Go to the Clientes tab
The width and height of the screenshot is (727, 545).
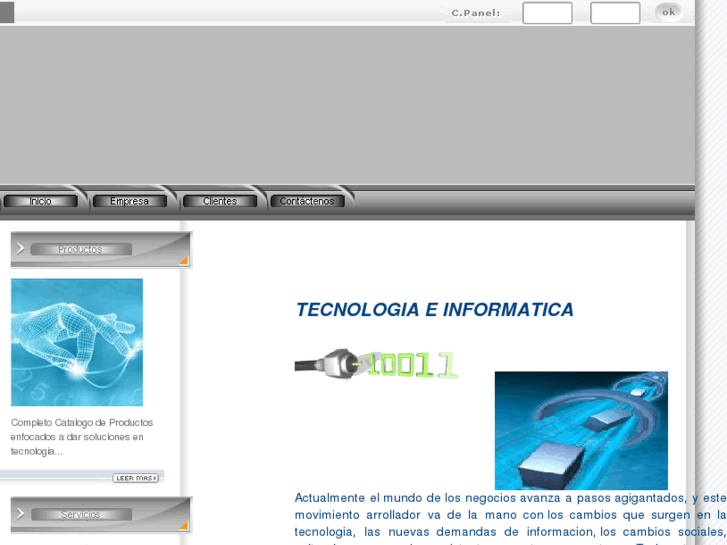(x=220, y=201)
